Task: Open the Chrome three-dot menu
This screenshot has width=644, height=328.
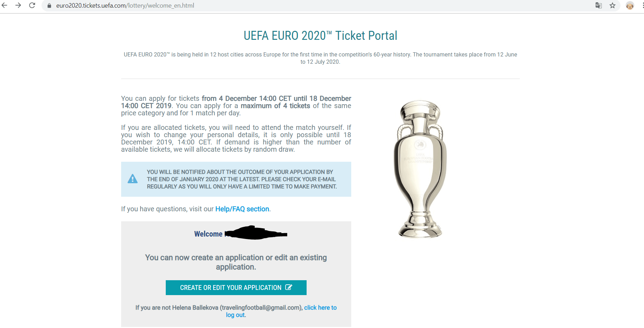Action: 643,6
